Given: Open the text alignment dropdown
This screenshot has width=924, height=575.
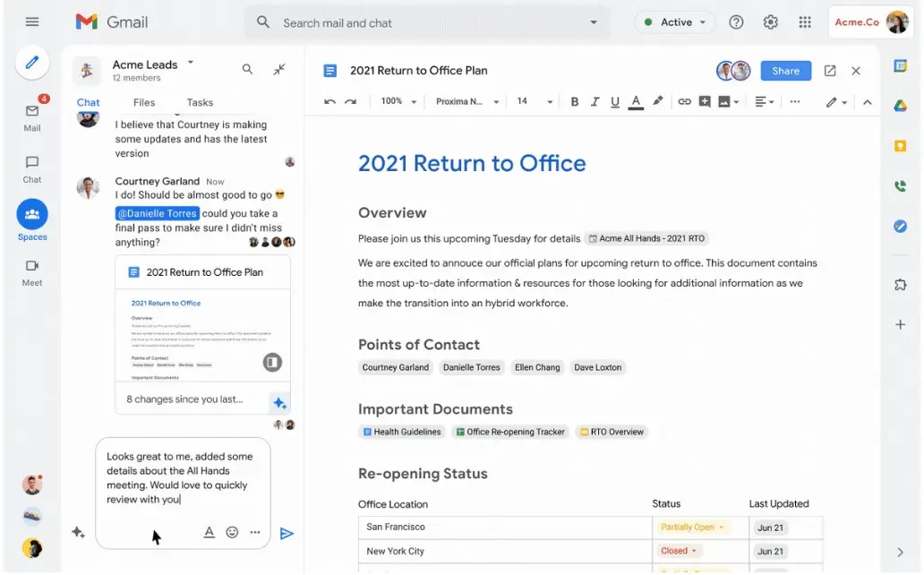Looking at the screenshot, I should (765, 102).
